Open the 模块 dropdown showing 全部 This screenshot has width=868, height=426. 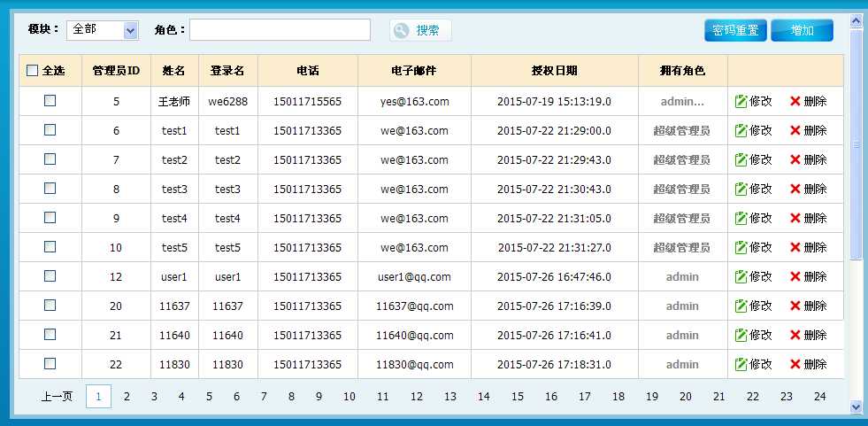[103, 30]
